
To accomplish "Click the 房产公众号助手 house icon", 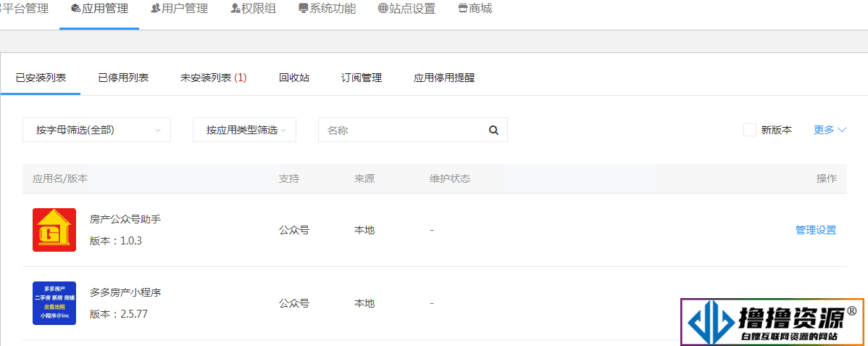I will (x=54, y=230).
